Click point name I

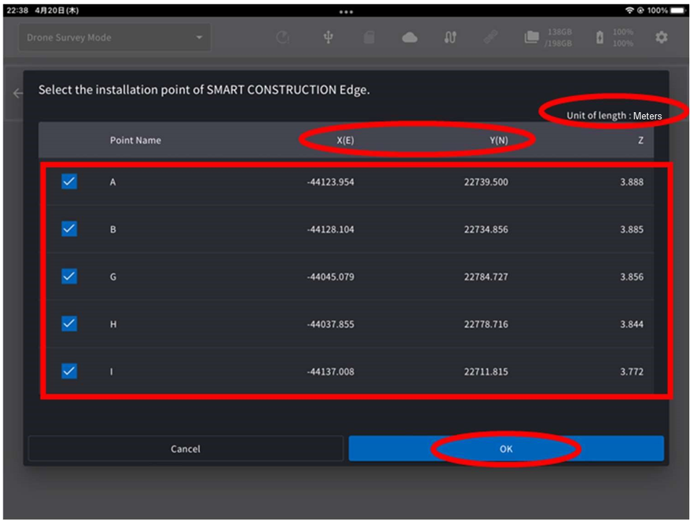pos(111,372)
